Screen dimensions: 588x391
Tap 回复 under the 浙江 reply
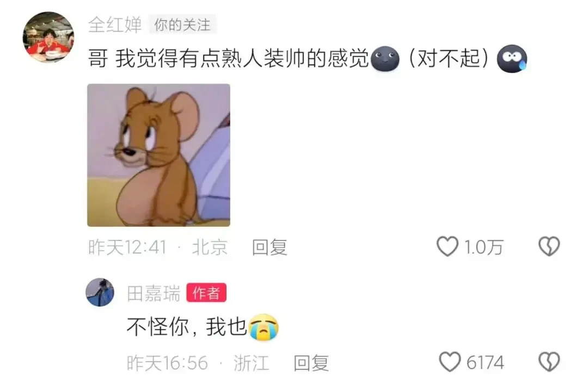(x=311, y=363)
